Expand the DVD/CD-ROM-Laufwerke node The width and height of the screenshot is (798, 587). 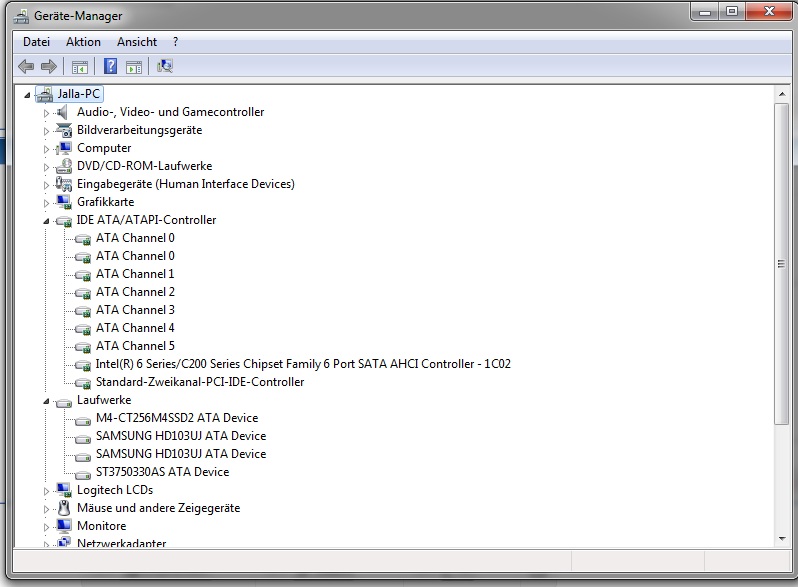pyautogui.click(x=46, y=167)
